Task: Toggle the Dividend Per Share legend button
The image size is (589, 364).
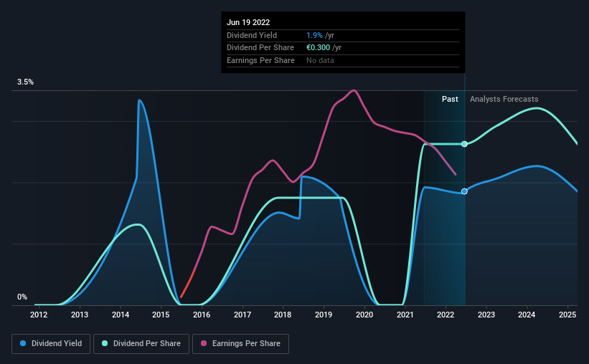Action: [141, 344]
